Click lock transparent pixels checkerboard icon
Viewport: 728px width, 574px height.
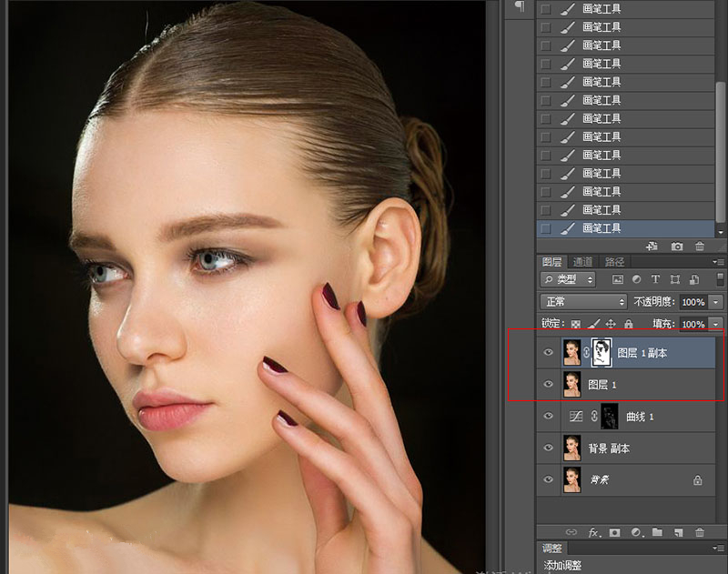pos(574,324)
